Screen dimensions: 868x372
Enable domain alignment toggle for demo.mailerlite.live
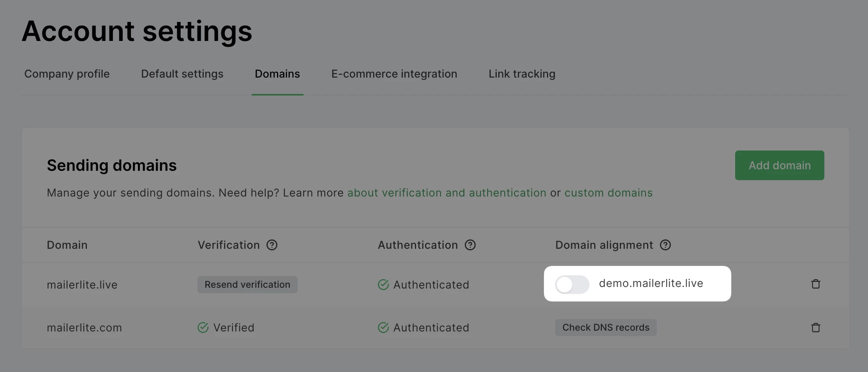point(572,284)
